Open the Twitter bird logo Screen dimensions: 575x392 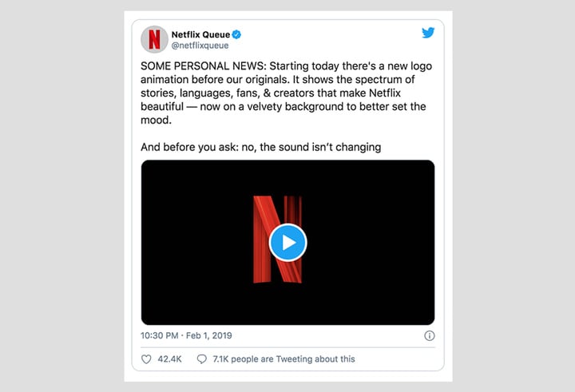click(428, 33)
